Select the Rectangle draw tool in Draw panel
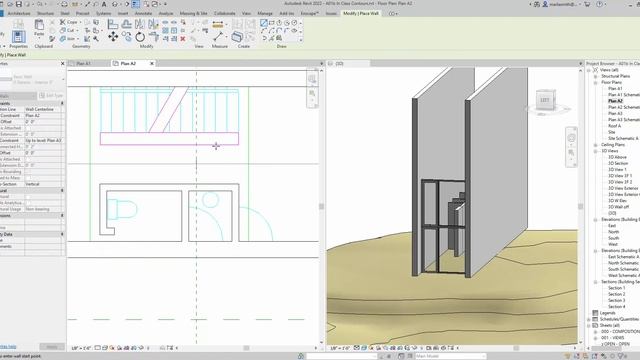The height and width of the screenshot is (360, 640). click(271, 23)
